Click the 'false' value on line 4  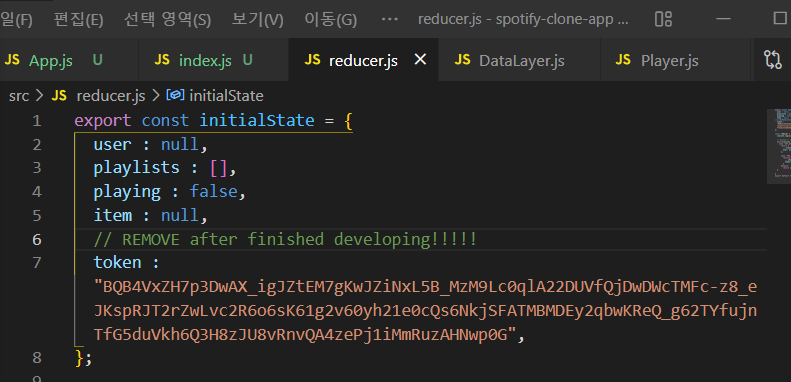213,192
